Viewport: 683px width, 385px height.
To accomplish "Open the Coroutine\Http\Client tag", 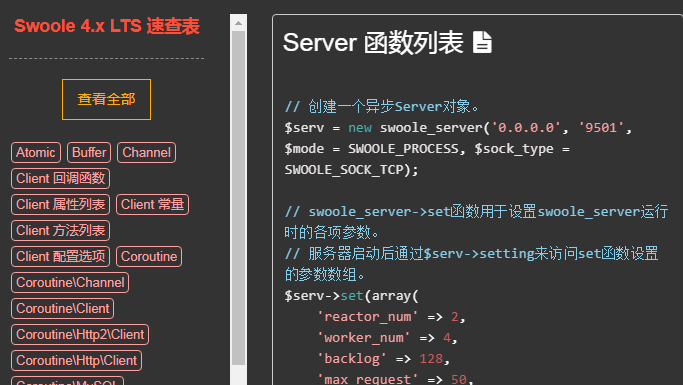I will click(77, 361).
